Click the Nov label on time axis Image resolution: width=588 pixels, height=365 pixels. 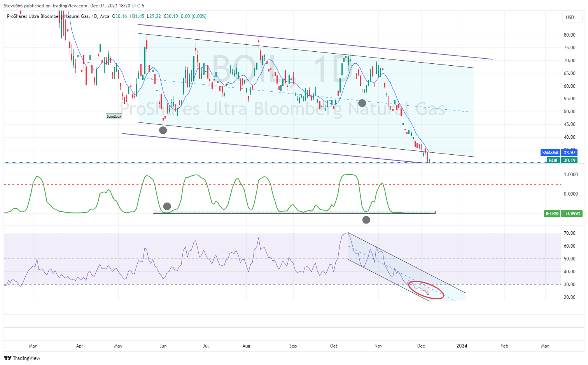tap(378, 346)
